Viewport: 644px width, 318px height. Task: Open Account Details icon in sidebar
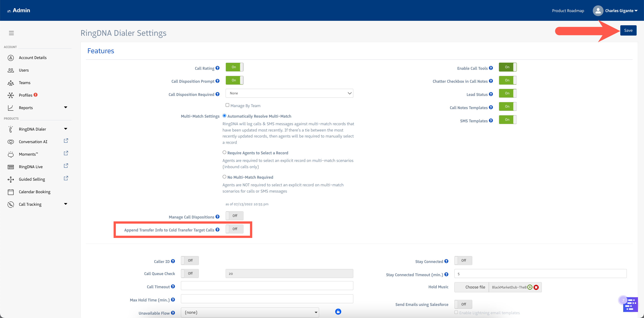tap(11, 58)
